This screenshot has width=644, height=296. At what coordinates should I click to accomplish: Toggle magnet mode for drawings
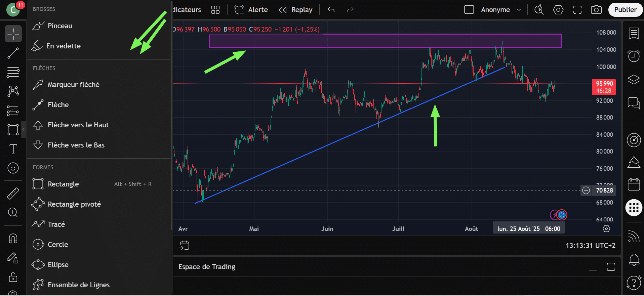tap(13, 239)
